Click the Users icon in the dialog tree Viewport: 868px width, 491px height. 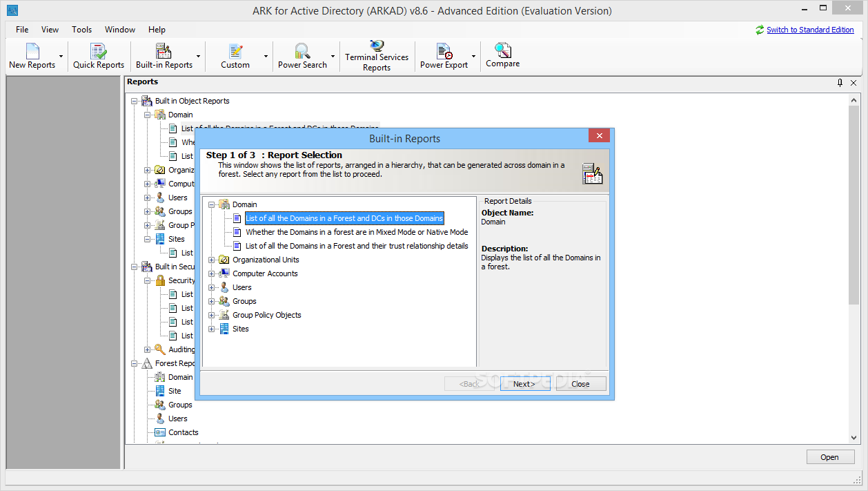coord(224,287)
